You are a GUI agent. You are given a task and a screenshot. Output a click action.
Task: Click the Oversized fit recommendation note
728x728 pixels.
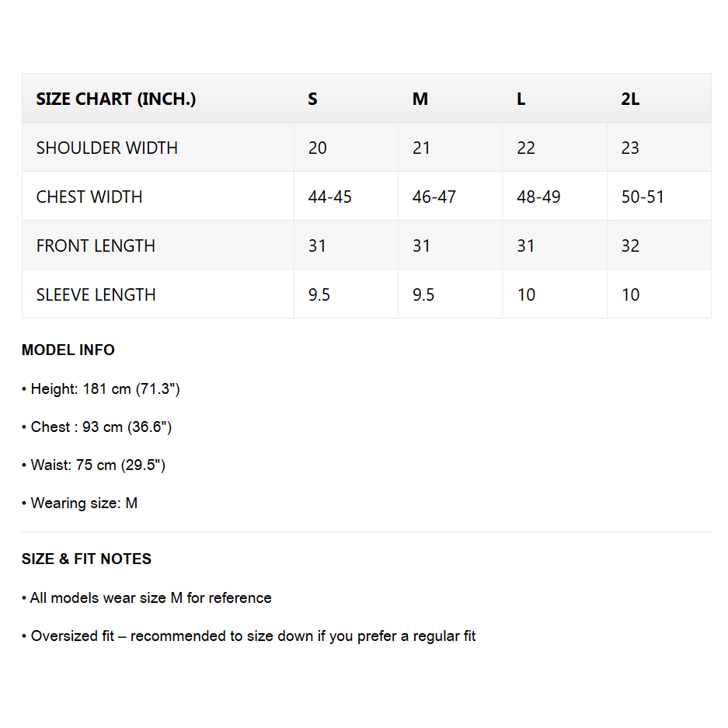point(249,636)
